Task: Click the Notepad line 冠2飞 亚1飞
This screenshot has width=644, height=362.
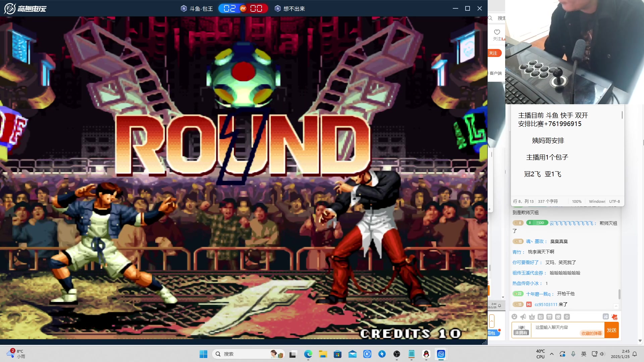Action: (x=542, y=174)
